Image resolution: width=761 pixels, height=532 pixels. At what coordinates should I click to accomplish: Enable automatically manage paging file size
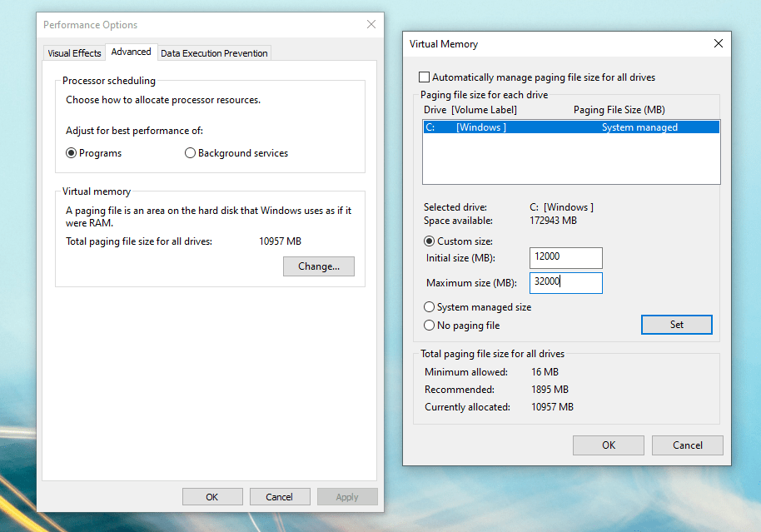click(x=424, y=76)
